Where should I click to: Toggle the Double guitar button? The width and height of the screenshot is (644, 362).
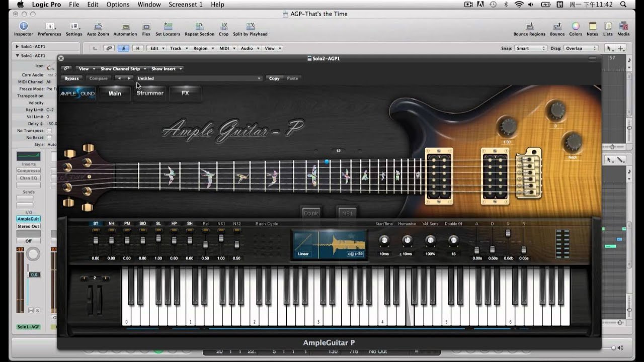point(311,213)
